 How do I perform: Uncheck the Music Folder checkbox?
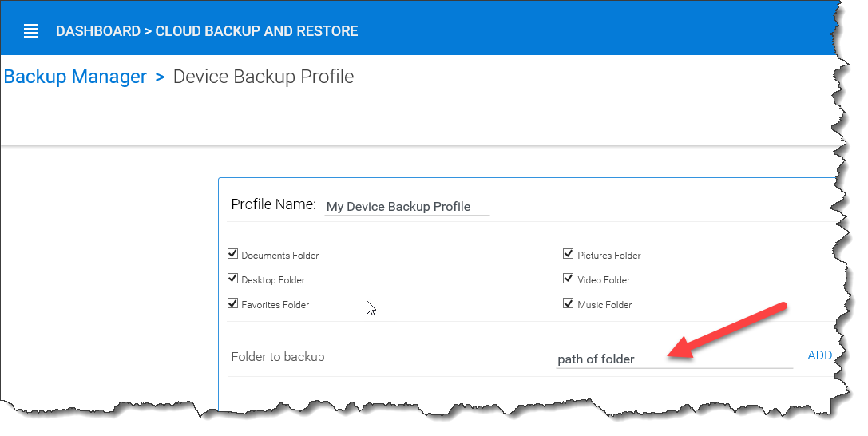(x=568, y=303)
